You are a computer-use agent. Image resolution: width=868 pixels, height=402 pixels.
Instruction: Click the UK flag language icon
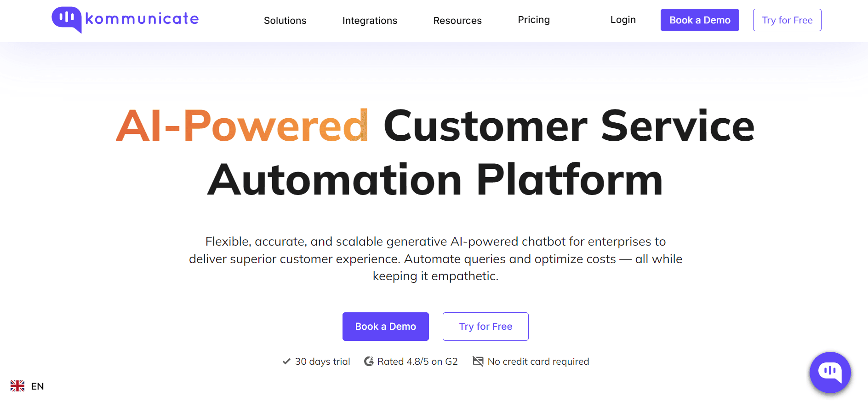[18, 386]
